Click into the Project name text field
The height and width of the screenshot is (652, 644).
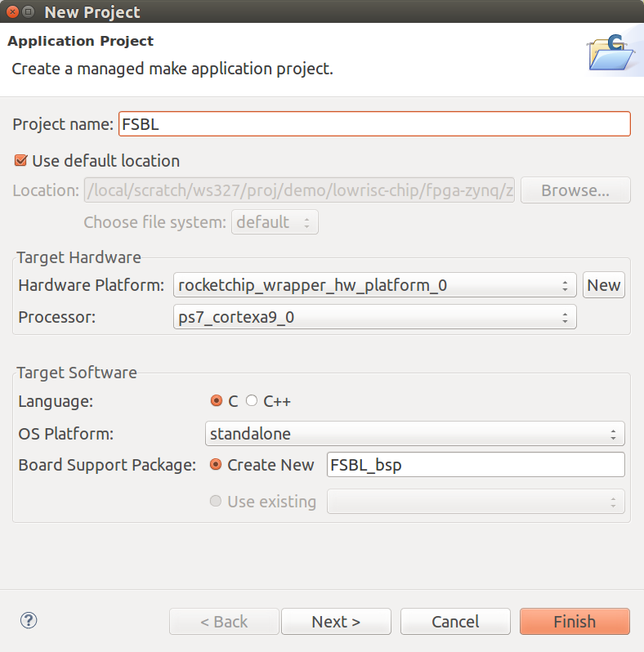click(x=374, y=124)
